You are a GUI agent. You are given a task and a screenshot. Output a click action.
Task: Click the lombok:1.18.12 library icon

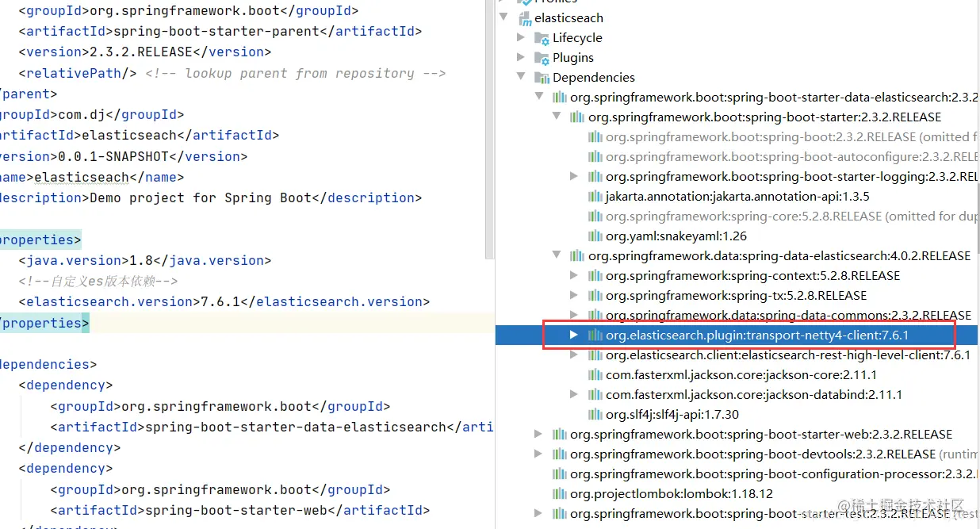pyautogui.click(x=560, y=493)
